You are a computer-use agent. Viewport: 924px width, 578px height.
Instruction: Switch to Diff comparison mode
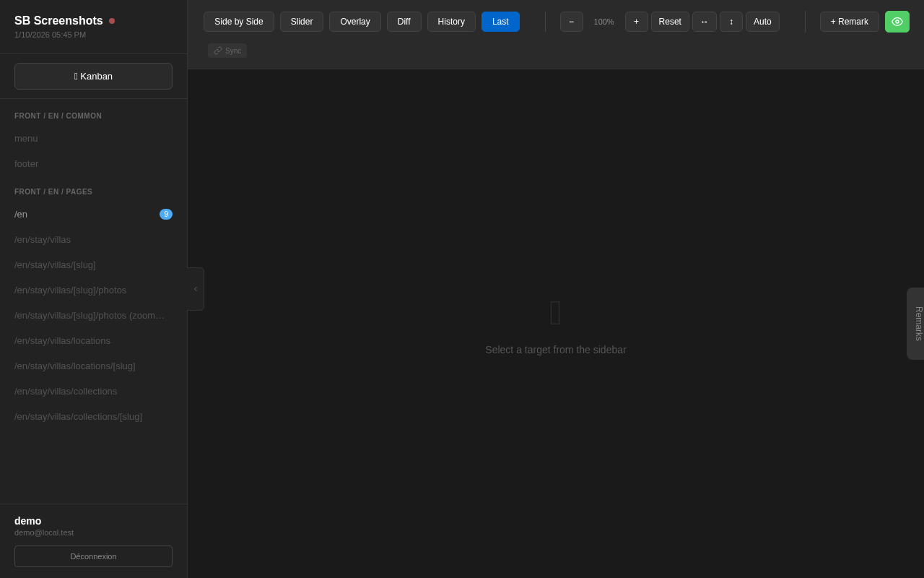tap(404, 22)
